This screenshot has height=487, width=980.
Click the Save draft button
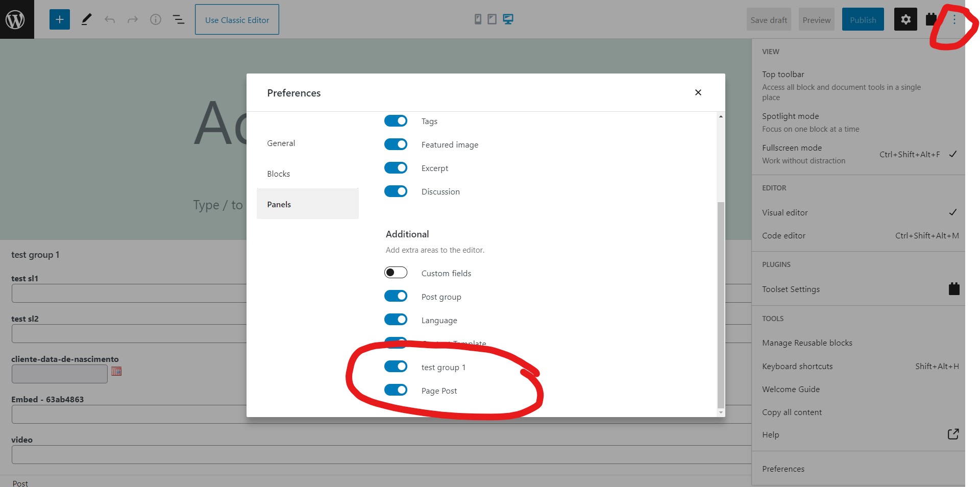pyautogui.click(x=769, y=19)
